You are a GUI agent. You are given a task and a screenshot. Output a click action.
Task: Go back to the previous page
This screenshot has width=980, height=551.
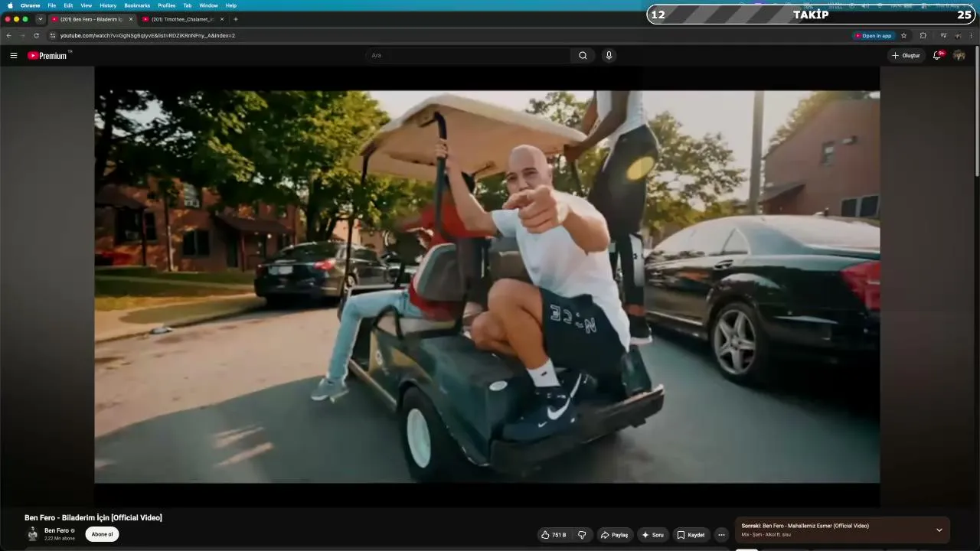8,35
